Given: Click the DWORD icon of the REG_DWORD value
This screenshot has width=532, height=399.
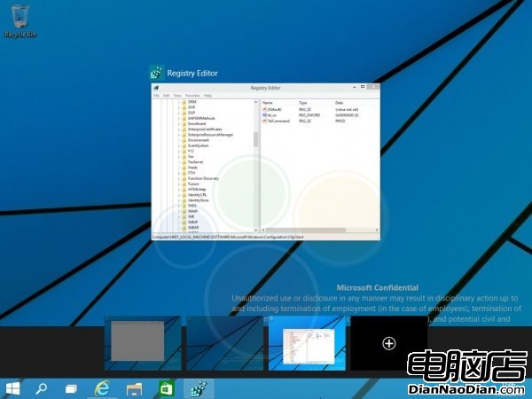Looking at the screenshot, I should pyautogui.click(x=264, y=115).
